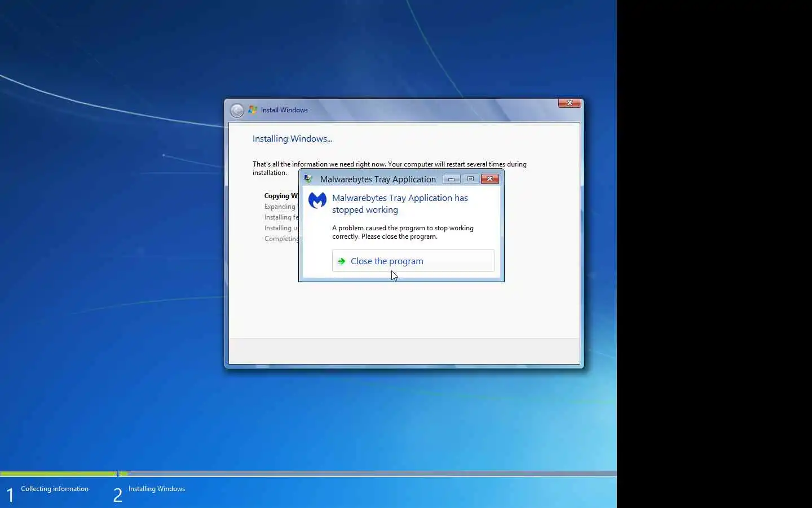Viewport: 812px width, 508px height.
Task: Click the 'Completing' step in the install list
Action: tap(281, 239)
